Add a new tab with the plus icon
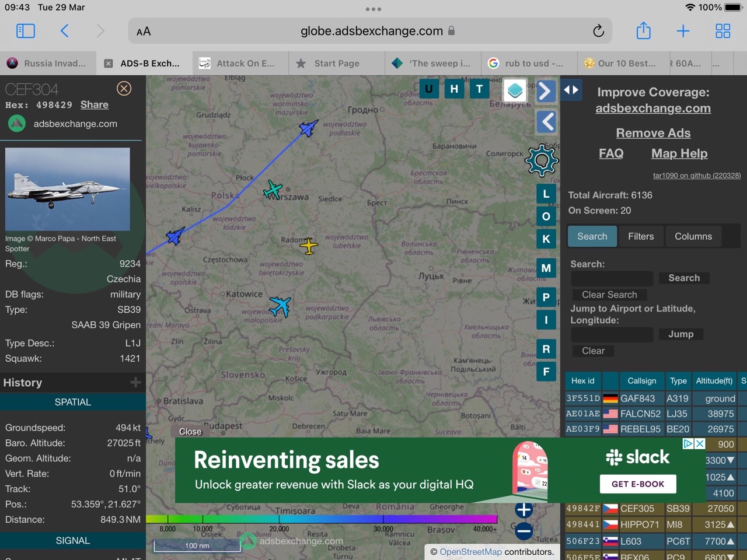The width and height of the screenshot is (747, 560). [x=683, y=31]
